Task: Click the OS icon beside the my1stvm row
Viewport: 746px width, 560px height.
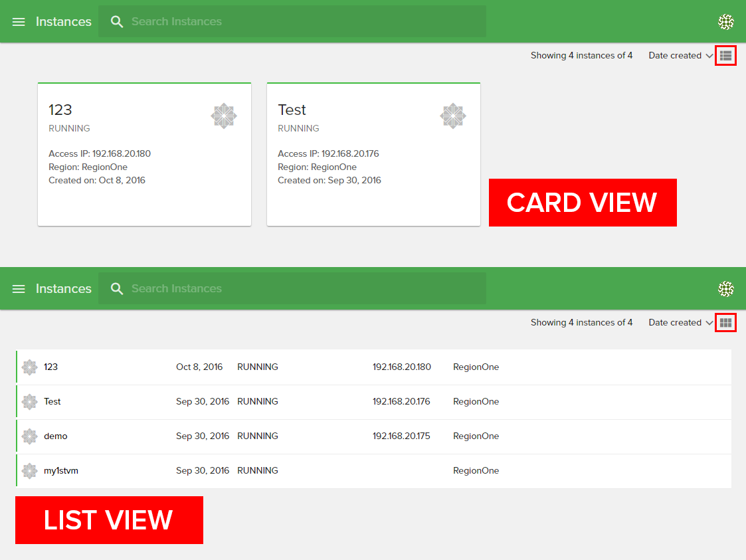Action: tap(29, 471)
